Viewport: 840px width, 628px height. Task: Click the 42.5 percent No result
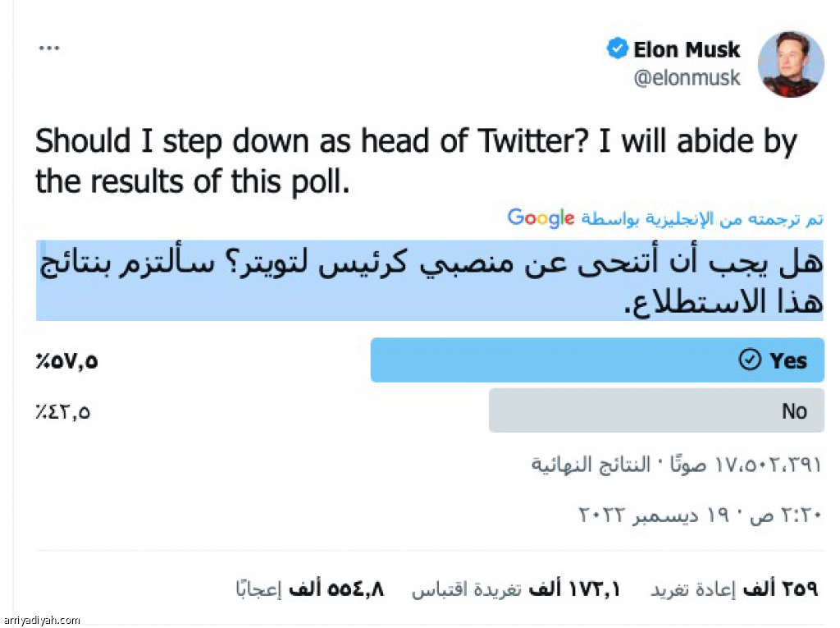[x=62, y=411]
